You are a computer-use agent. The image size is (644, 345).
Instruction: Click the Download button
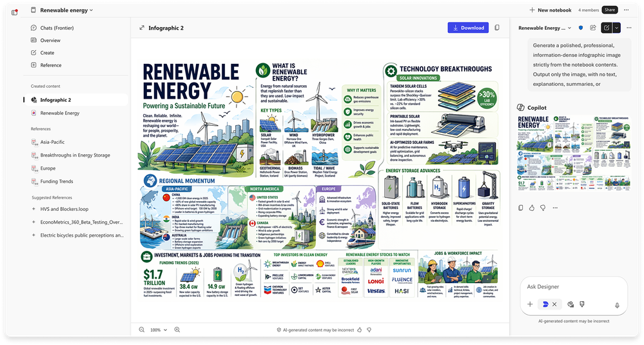click(x=468, y=28)
